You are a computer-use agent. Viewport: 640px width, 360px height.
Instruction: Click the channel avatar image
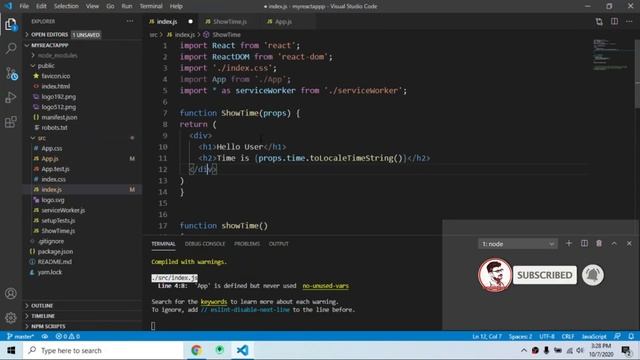pos(494,275)
